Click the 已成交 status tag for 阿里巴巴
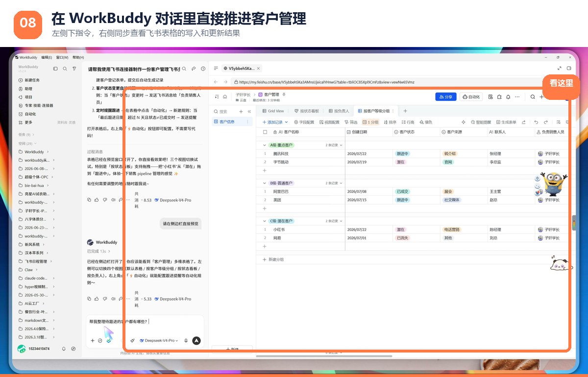 (402, 191)
